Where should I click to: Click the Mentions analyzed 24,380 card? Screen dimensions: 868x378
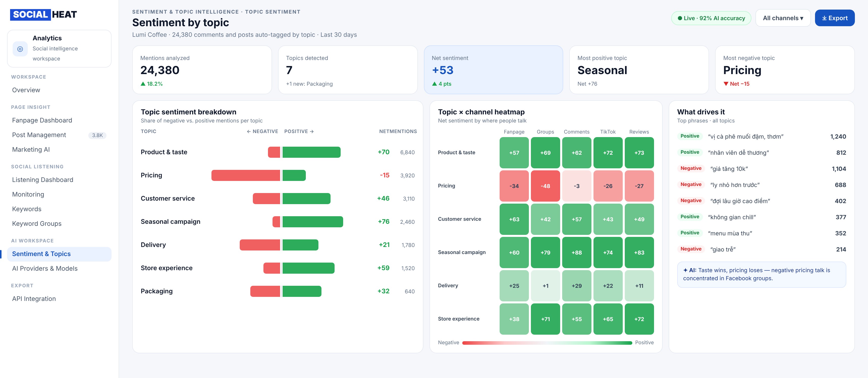click(x=202, y=70)
